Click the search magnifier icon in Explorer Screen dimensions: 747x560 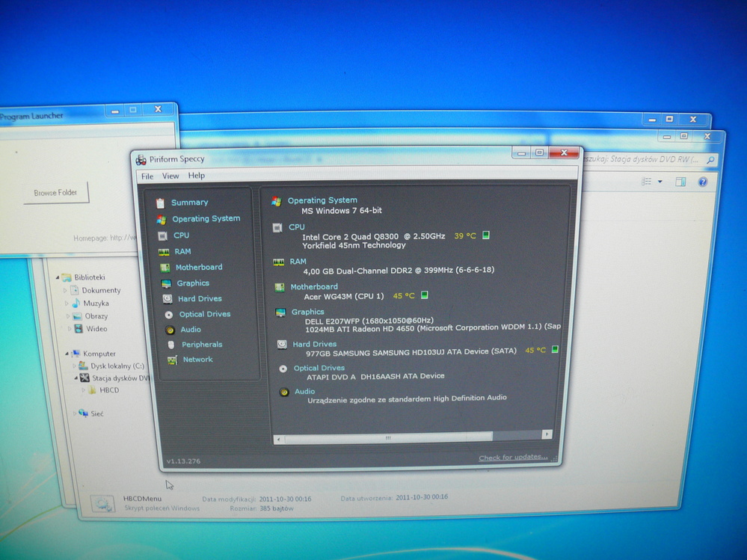click(x=710, y=160)
